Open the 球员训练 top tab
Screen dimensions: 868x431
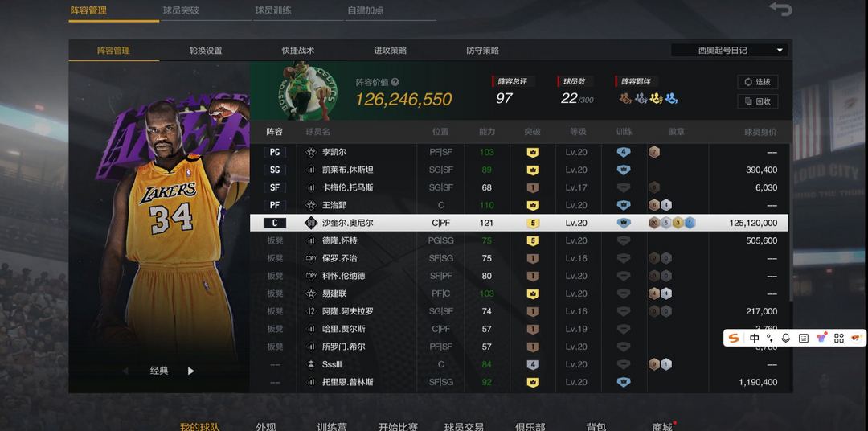click(273, 10)
